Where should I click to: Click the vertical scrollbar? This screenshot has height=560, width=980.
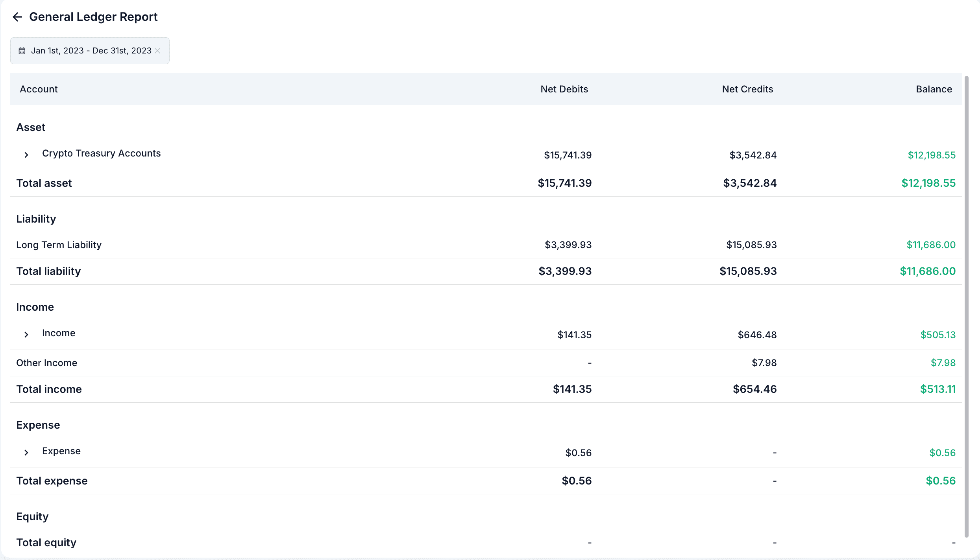click(x=966, y=307)
